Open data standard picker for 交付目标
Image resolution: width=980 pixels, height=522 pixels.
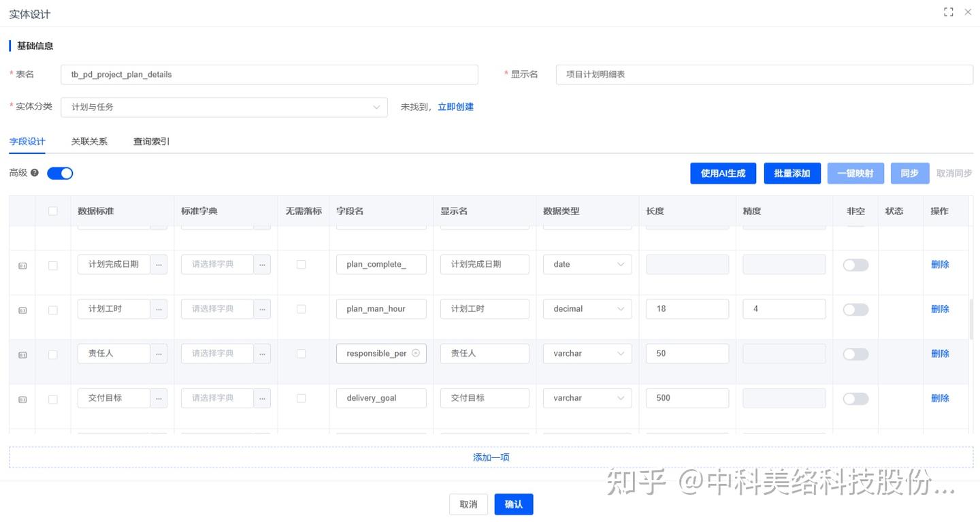tap(159, 398)
